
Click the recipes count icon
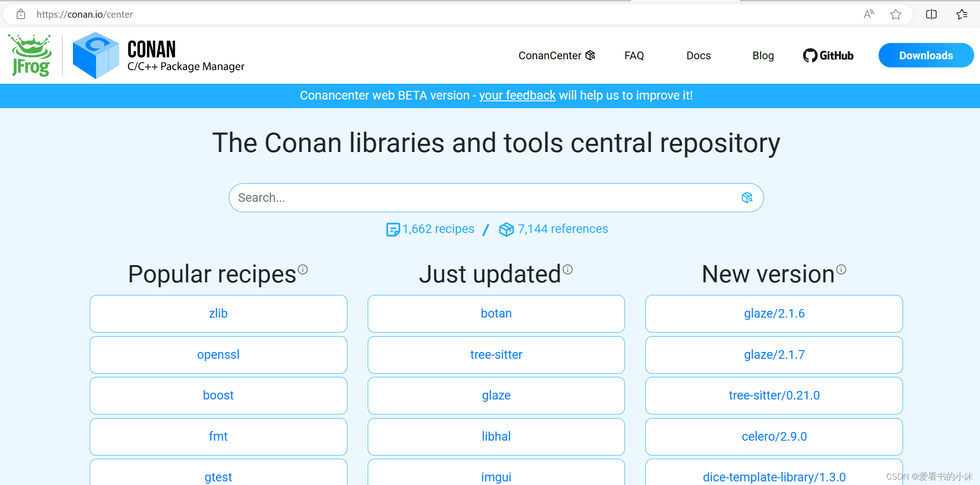(393, 229)
